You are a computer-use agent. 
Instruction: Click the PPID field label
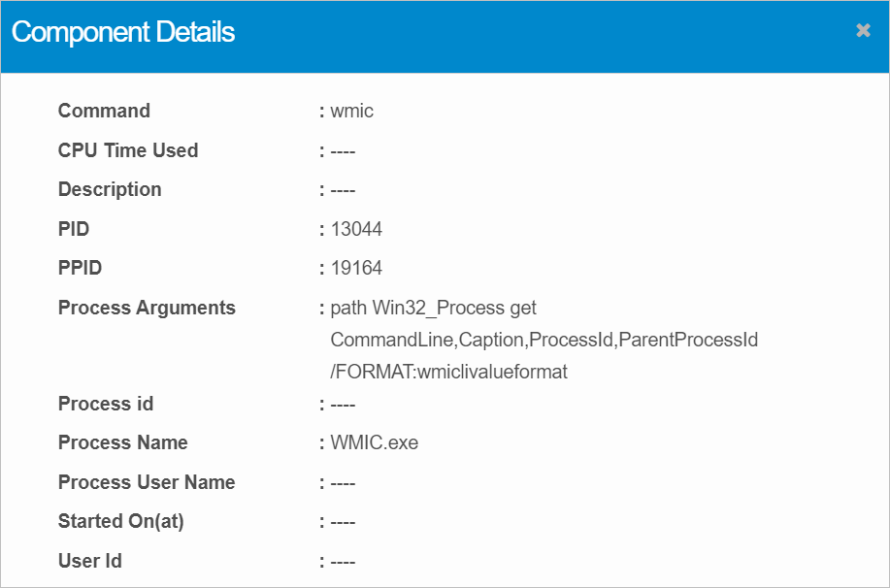click(80, 268)
